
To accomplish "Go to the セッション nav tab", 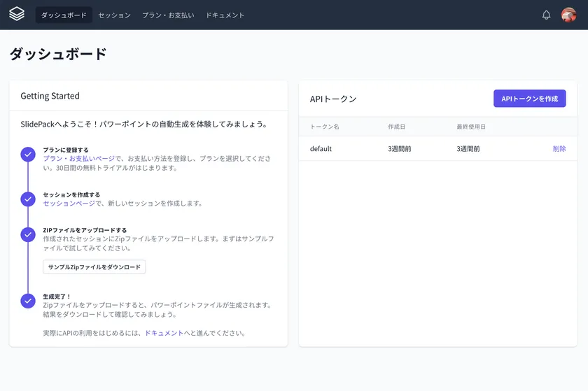I will coord(114,15).
